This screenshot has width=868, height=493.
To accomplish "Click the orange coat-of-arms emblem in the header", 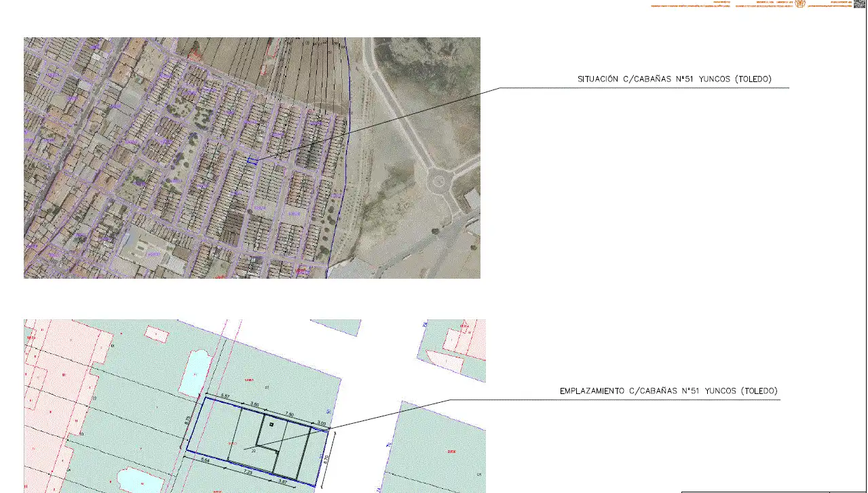I will [x=800, y=3].
